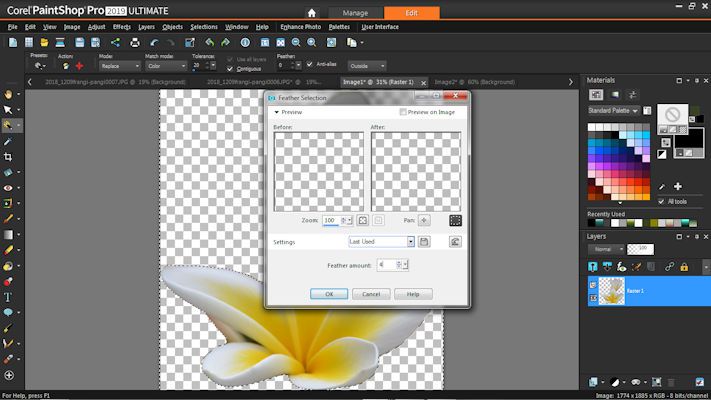
Task: Select the Crop tool in the left toolbar
Action: [x=8, y=157]
